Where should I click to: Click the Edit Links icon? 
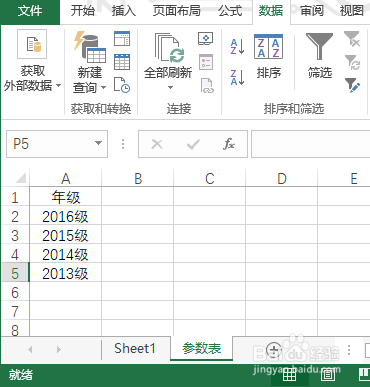[x=207, y=85]
